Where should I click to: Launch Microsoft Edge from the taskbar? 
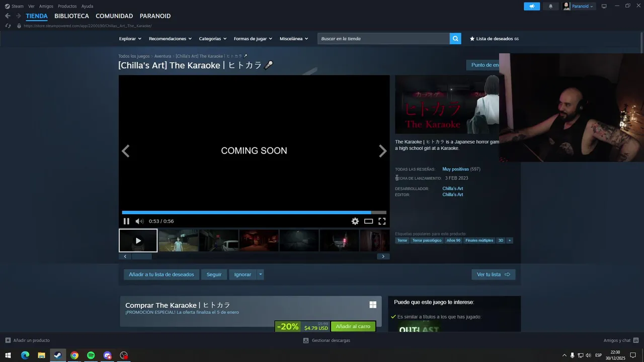pyautogui.click(x=25, y=355)
